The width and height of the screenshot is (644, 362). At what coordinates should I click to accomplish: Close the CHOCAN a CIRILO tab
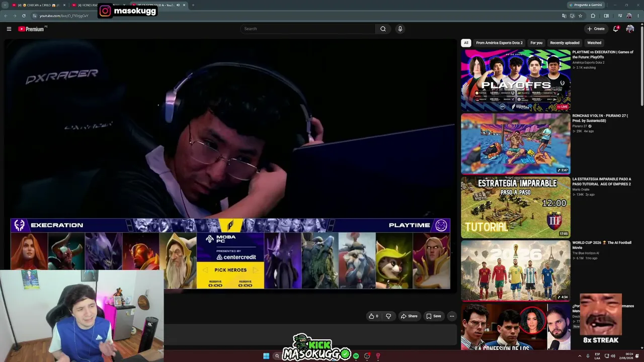coord(64,5)
